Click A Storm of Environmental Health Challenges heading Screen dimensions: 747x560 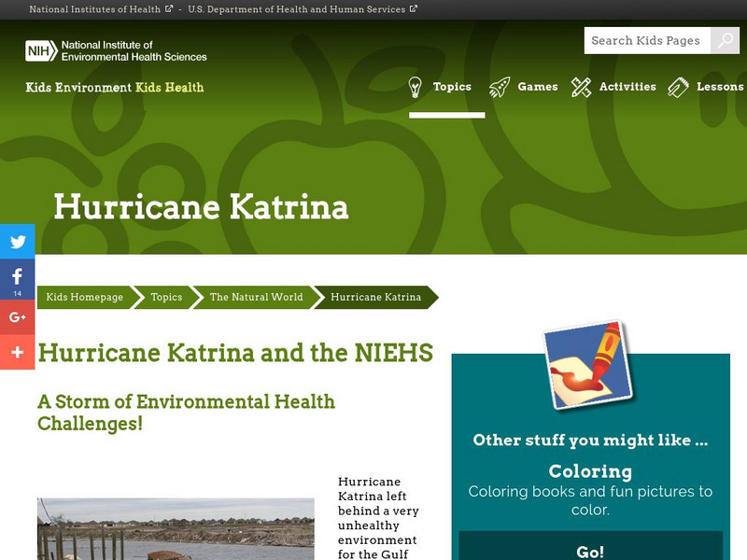(186, 413)
